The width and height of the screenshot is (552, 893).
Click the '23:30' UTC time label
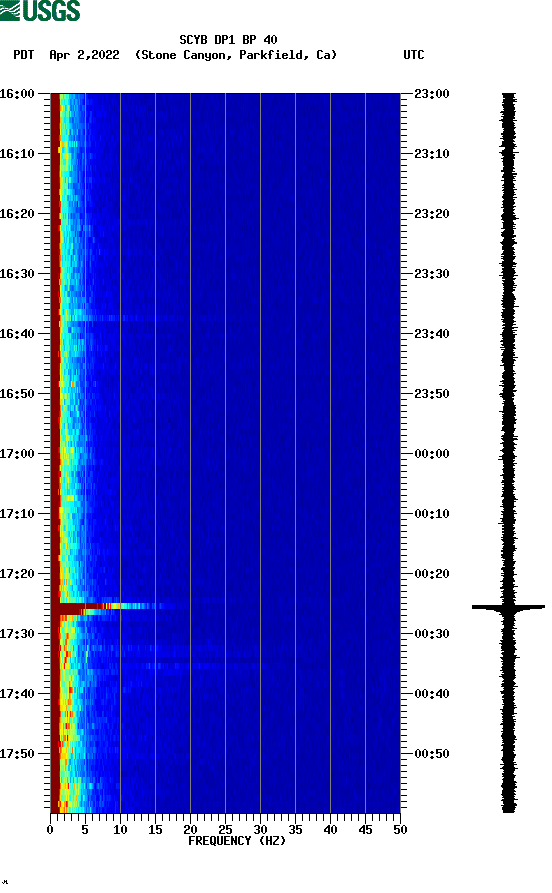click(x=432, y=274)
